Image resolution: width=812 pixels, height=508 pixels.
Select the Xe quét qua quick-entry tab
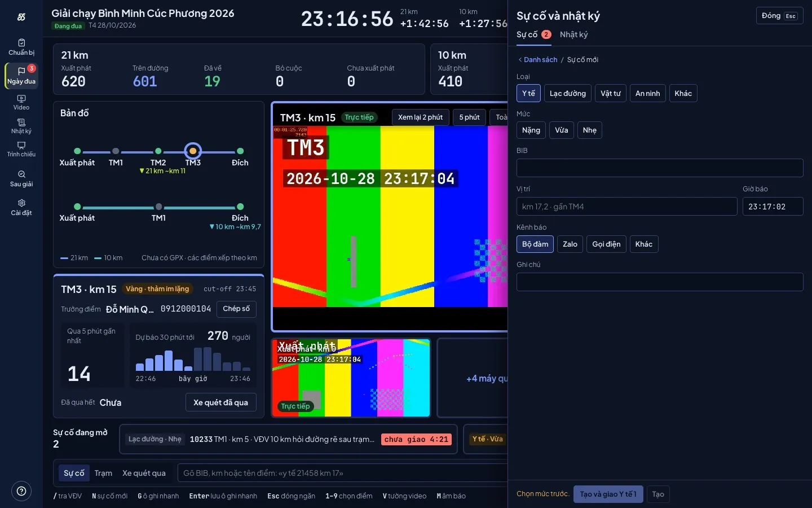coord(144,473)
